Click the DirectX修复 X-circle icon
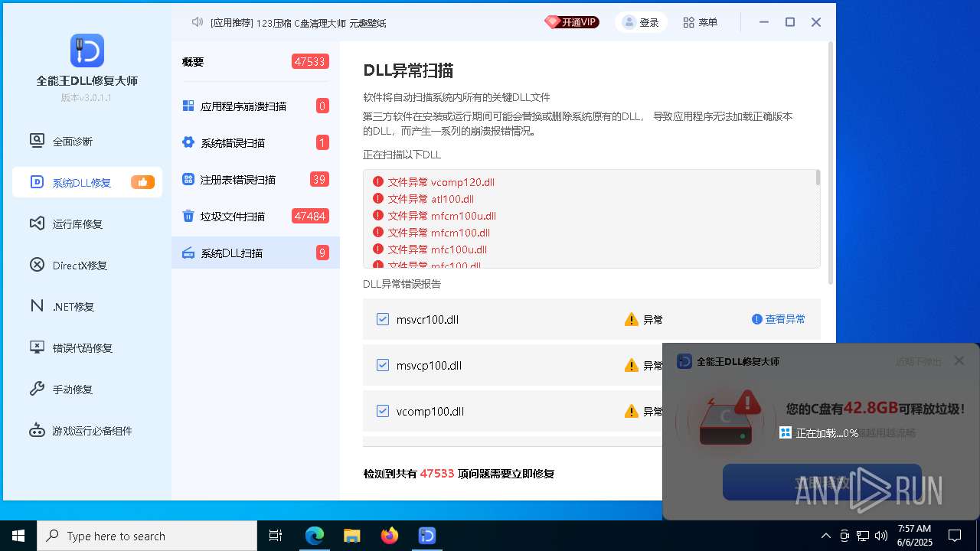 [x=37, y=265]
